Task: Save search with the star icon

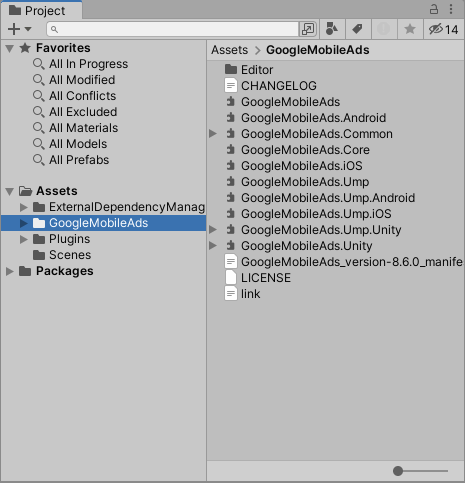Action: coord(410,29)
